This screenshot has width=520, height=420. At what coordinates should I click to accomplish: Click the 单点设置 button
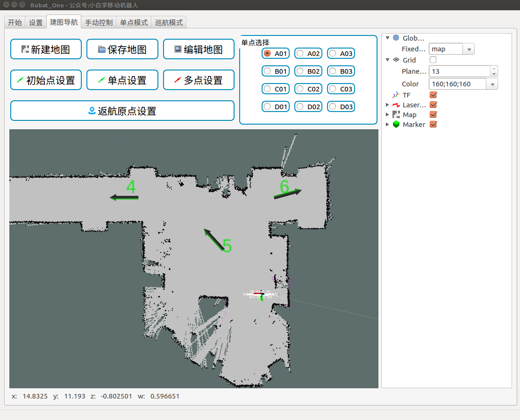click(x=122, y=80)
